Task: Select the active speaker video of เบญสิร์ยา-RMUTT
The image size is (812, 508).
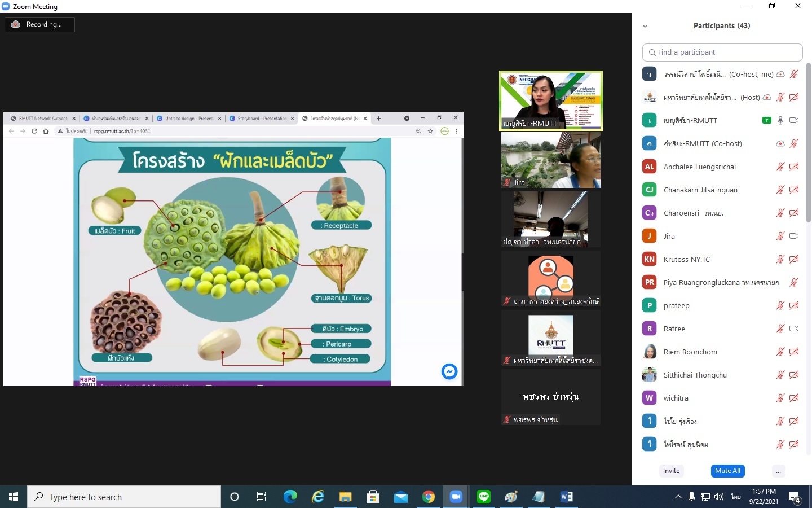Action: coord(551,100)
